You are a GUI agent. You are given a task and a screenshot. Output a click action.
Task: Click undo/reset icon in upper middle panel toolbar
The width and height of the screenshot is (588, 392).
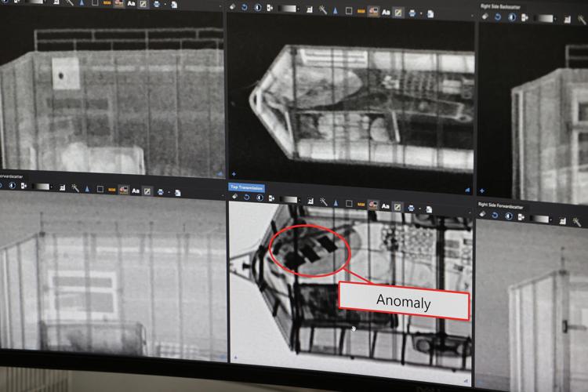(245, 7)
